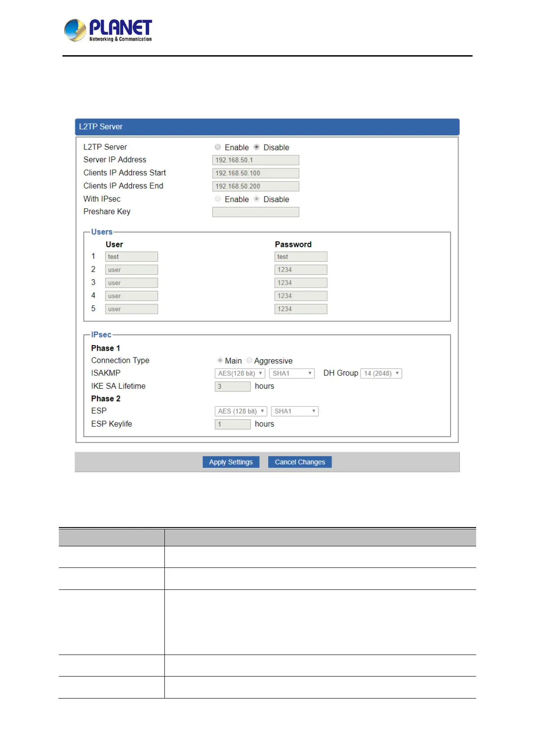The width and height of the screenshot is (535, 756).
Task: Select Disable for With IPsec
Action: [257, 199]
